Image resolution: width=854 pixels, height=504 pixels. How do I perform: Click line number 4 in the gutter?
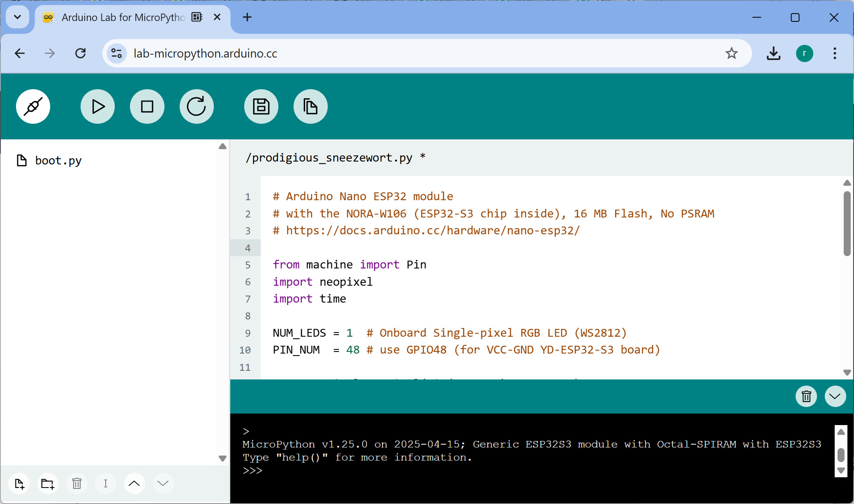tap(248, 248)
